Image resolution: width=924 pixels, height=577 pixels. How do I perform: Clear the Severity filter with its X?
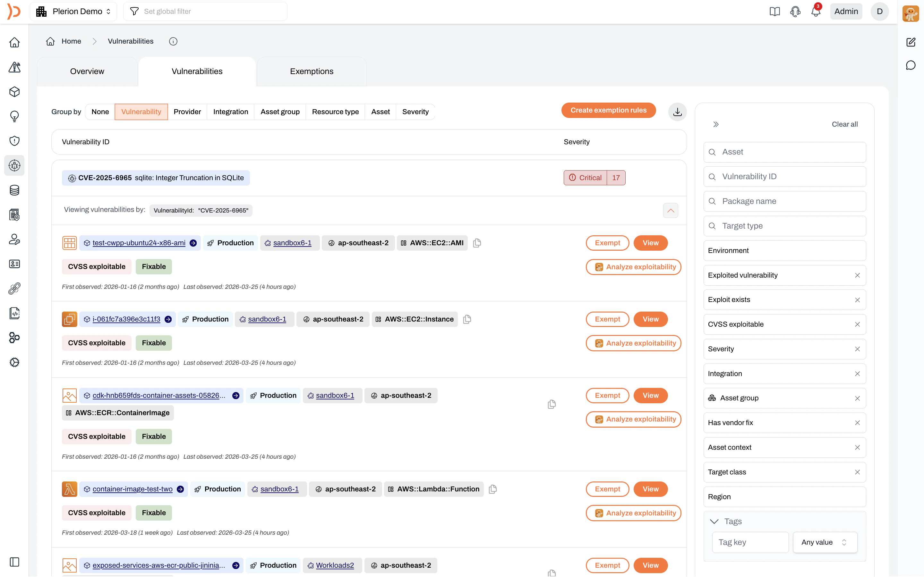(x=858, y=349)
